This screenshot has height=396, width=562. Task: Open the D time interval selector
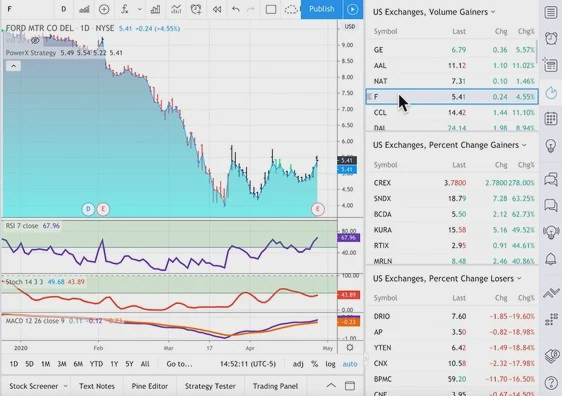[x=63, y=9]
